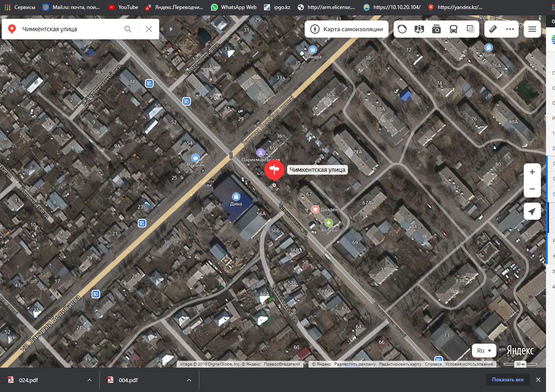Click the Динара shop marker
The image size is (555, 392).
(x=313, y=50)
